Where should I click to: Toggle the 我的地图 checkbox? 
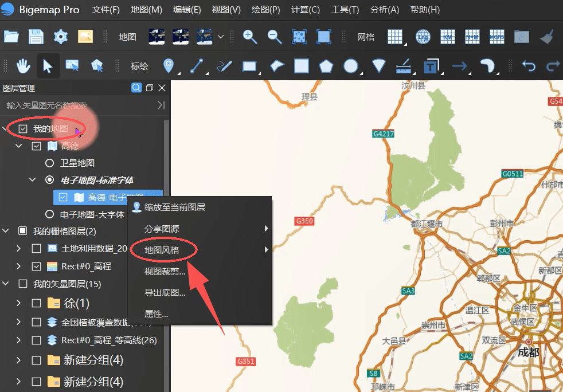point(23,128)
